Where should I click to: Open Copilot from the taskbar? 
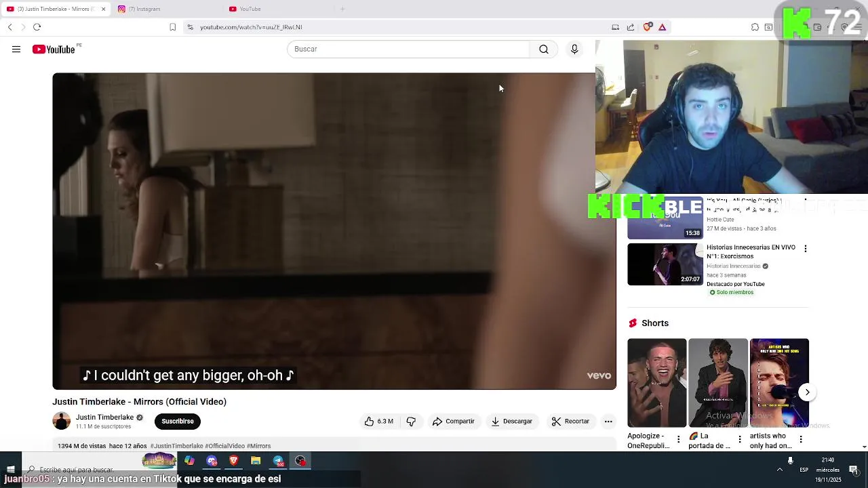tap(189, 461)
